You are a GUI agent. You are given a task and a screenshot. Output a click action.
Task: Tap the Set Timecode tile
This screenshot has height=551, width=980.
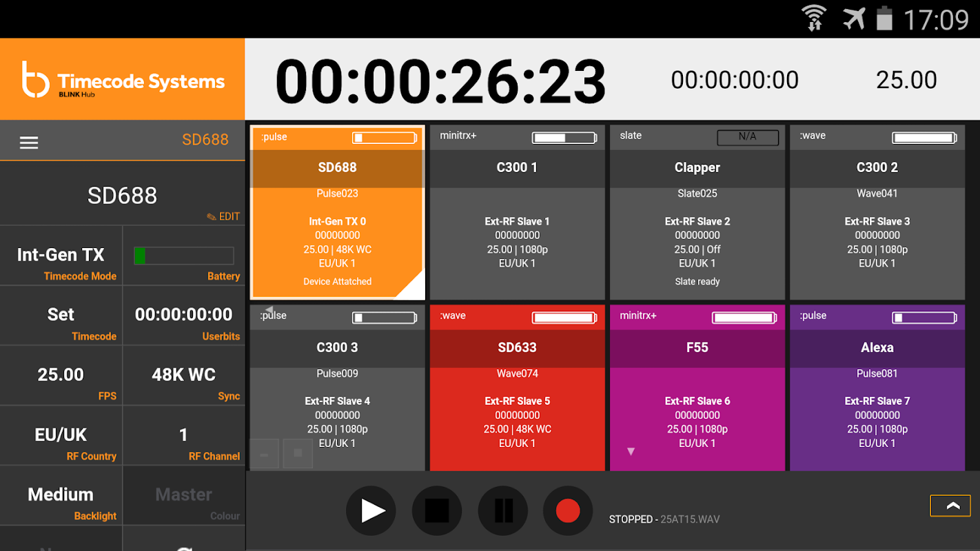61,315
